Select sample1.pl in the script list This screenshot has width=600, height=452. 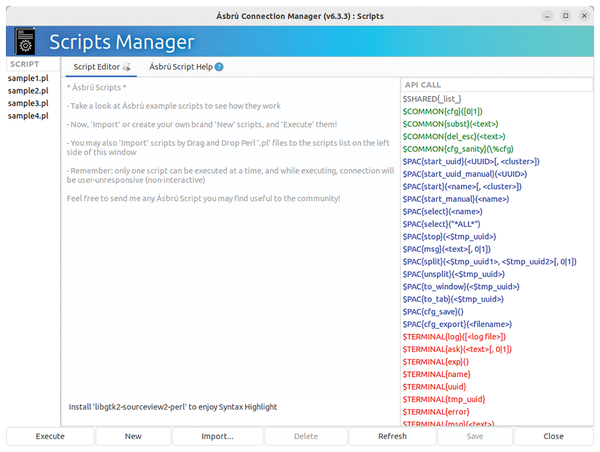pyautogui.click(x=28, y=78)
